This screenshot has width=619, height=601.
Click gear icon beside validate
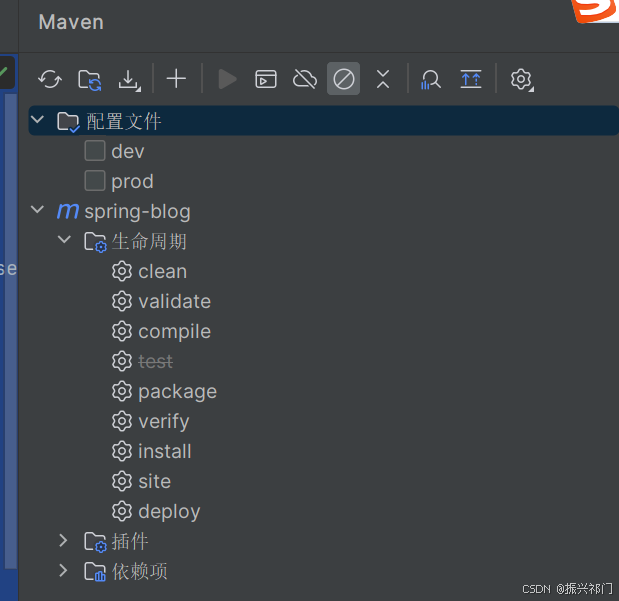[122, 301]
